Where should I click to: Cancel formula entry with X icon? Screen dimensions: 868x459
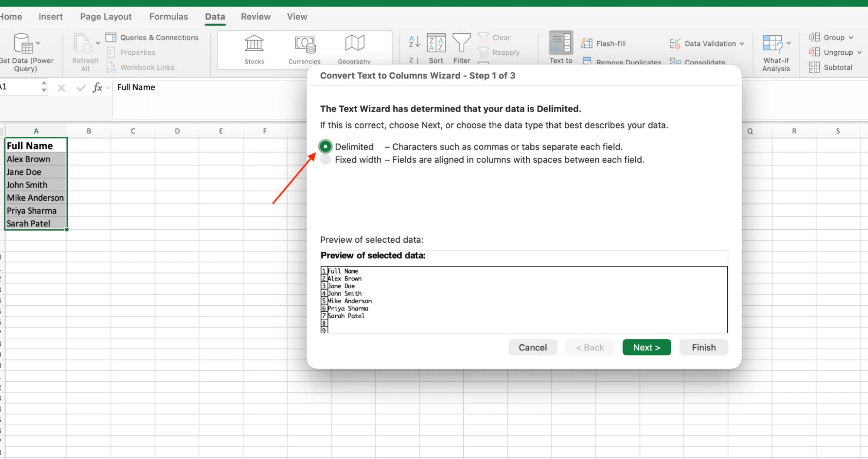[x=61, y=88]
